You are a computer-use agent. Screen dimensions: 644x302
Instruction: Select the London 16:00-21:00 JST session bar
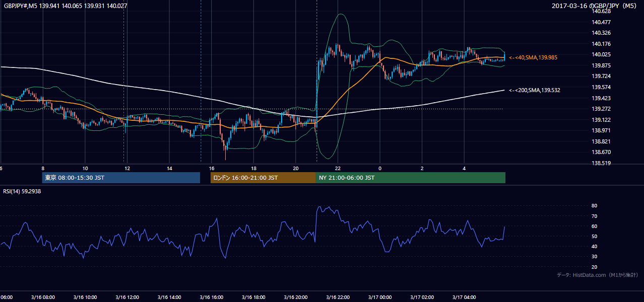pos(263,178)
